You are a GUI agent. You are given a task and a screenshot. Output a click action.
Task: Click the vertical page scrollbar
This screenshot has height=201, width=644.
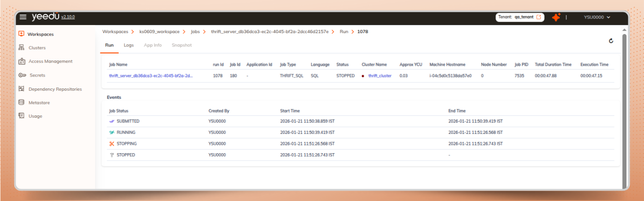pos(624,111)
